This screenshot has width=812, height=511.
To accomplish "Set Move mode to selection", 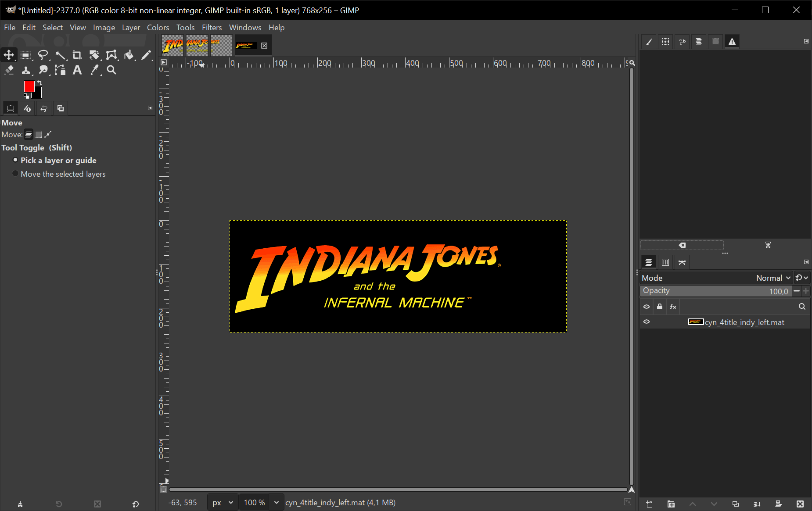I will pyautogui.click(x=38, y=134).
